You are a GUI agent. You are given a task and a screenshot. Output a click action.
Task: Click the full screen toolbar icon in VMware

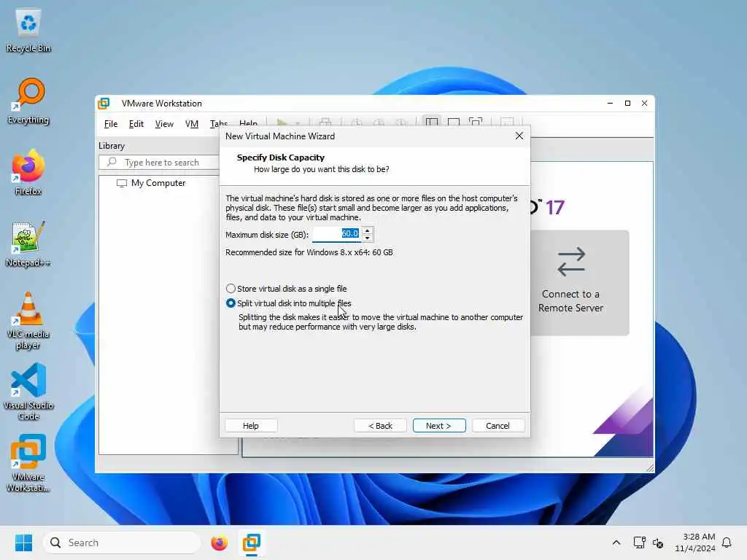[x=476, y=122]
